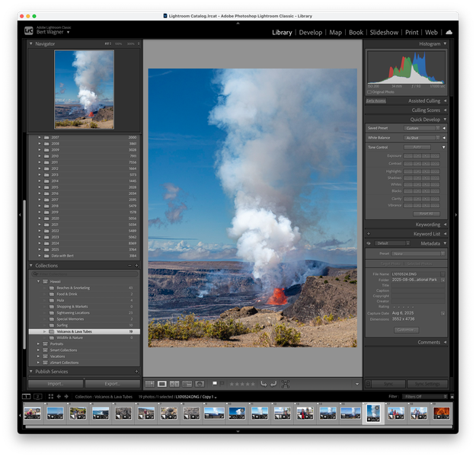Open Survey view
This screenshot has width=476, height=457.
[x=187, y=384]
